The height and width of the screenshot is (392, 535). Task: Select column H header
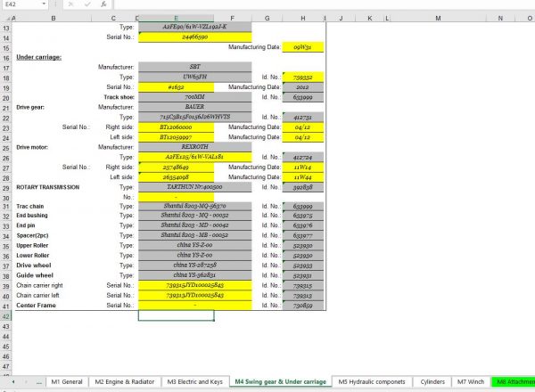tap(303, 18)
